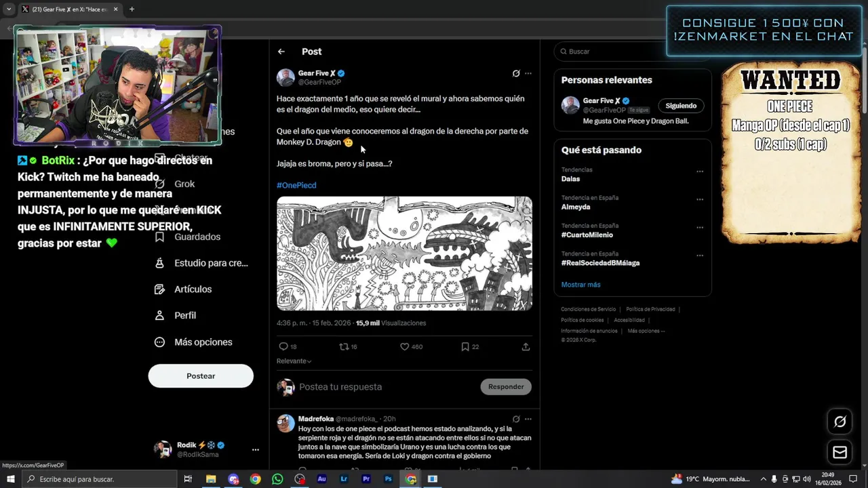The width and height of the screenshot is (868, 488).
Task: Open Adobe Audition from the taskbar
Action: pyautogui.click(x=321, y=479)
